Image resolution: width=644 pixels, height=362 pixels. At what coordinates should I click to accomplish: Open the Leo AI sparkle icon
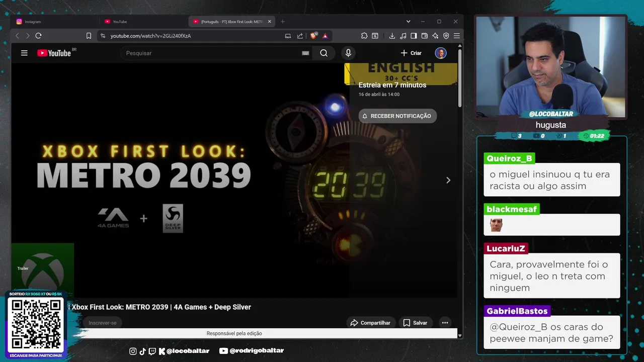click(x=435, y=36)
